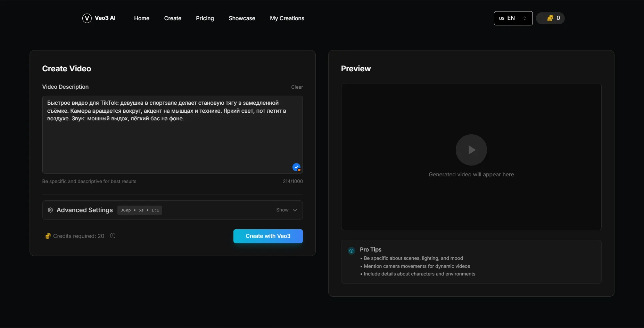Click the 360p 5s 1:1 settings badge

coord(140,210)
